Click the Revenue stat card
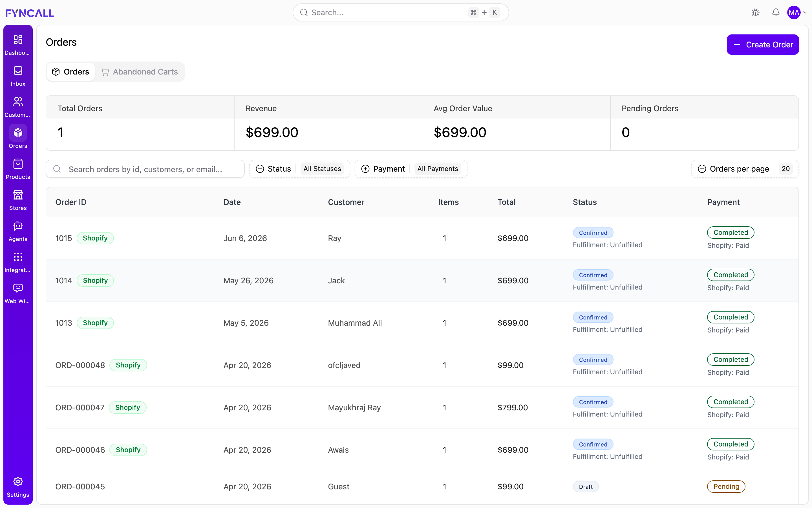The image size is (812, 508). pyautogui.click(x=328, y=123)
